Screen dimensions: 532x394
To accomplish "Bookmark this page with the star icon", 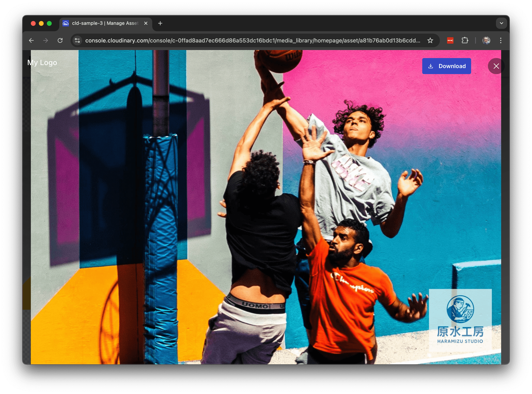I will 430,41.
